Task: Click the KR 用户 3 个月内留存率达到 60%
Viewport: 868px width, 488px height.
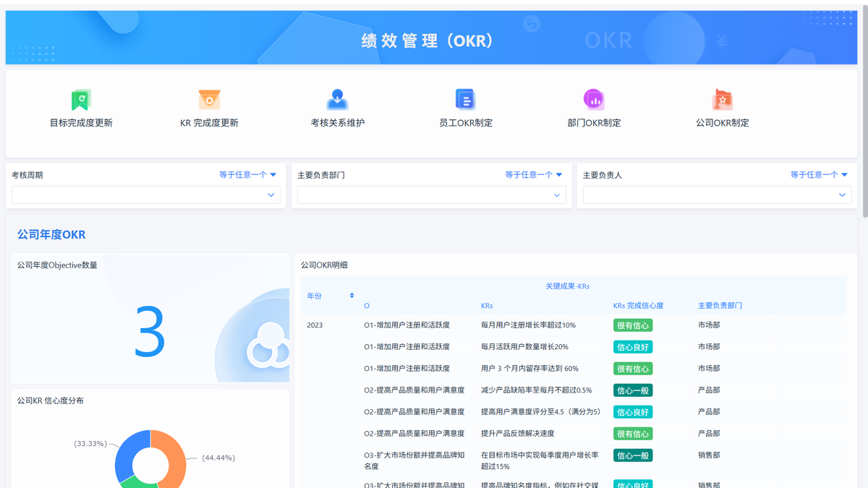Action: pos(529,369)
